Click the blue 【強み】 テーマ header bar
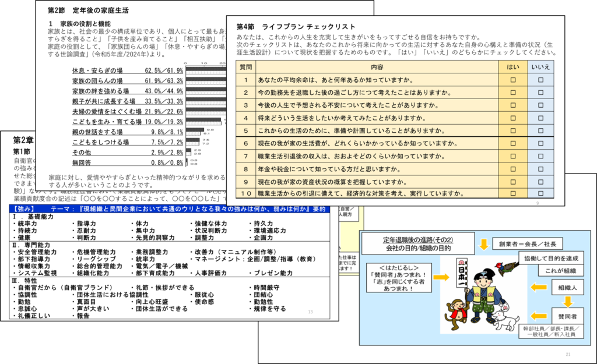 170,209
